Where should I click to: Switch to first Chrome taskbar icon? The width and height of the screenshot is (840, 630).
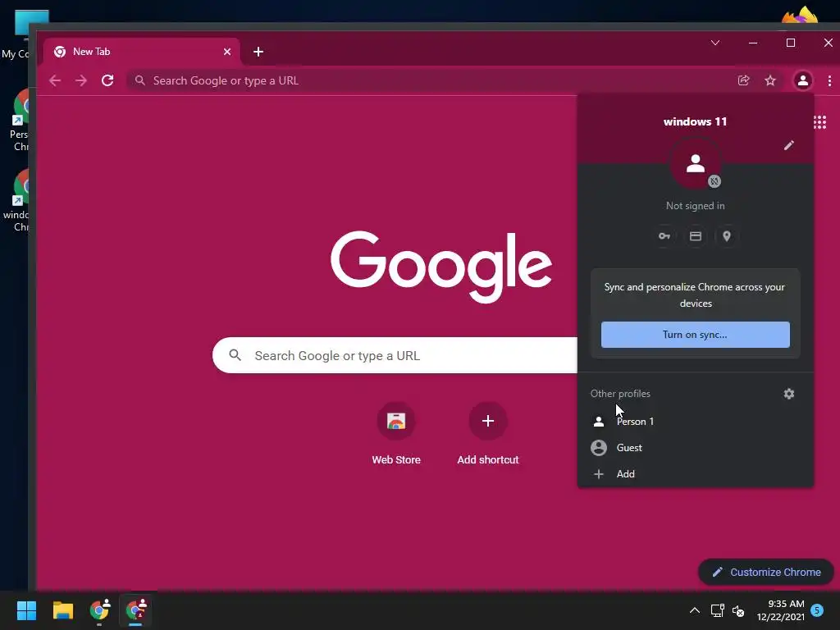pyautogui.click(x=99, y=610)
